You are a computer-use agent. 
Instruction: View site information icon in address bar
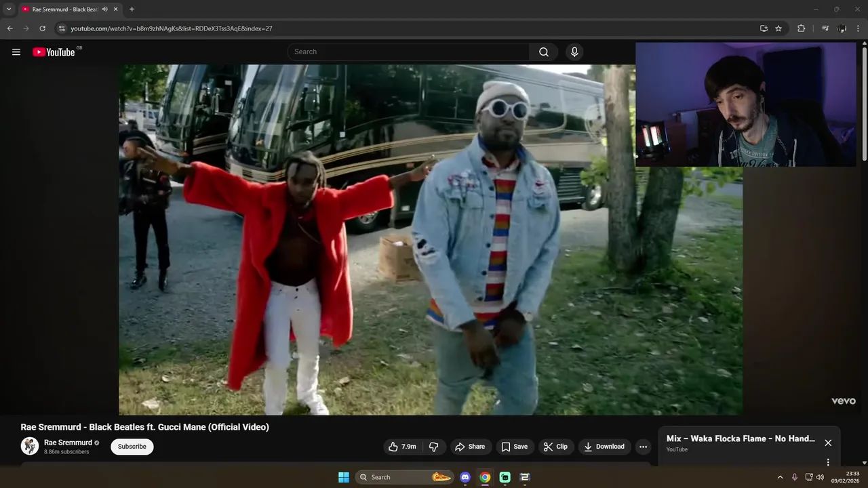[x=61, y=28]
